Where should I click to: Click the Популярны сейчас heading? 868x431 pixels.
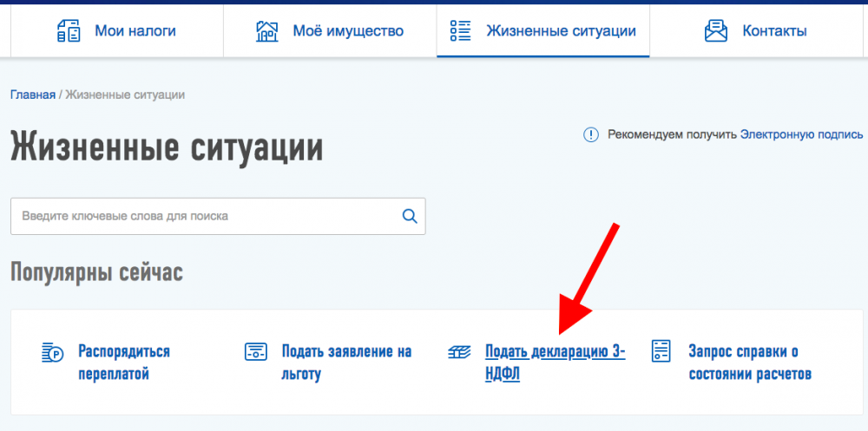(96, 272)
